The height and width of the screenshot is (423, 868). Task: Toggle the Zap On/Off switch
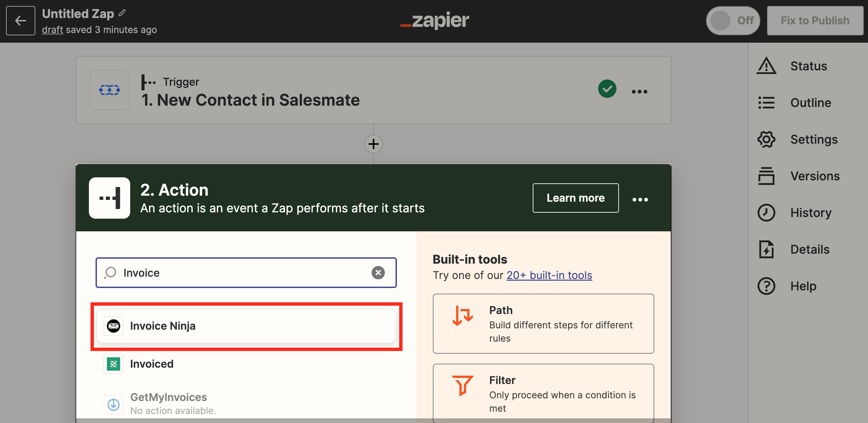[733, 21]
